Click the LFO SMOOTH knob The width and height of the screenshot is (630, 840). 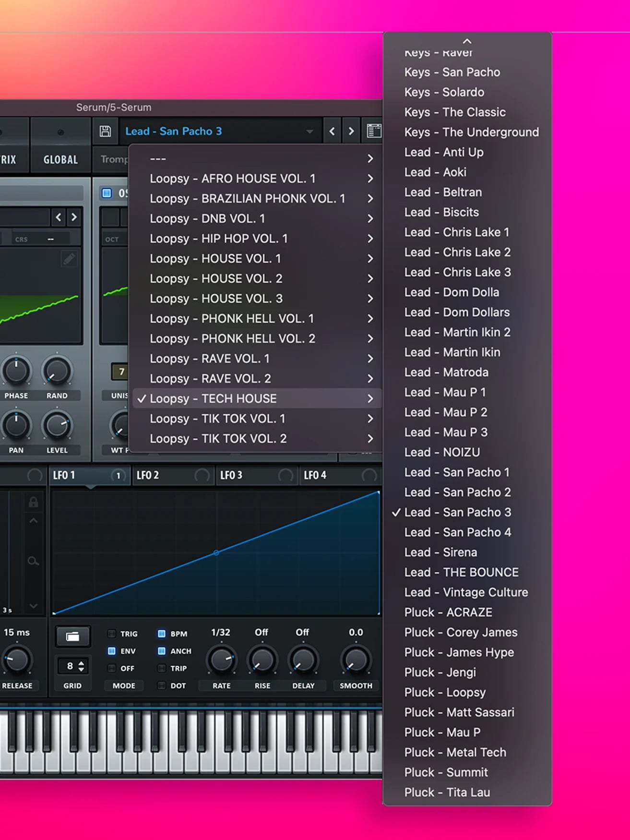tap(356, 660)
